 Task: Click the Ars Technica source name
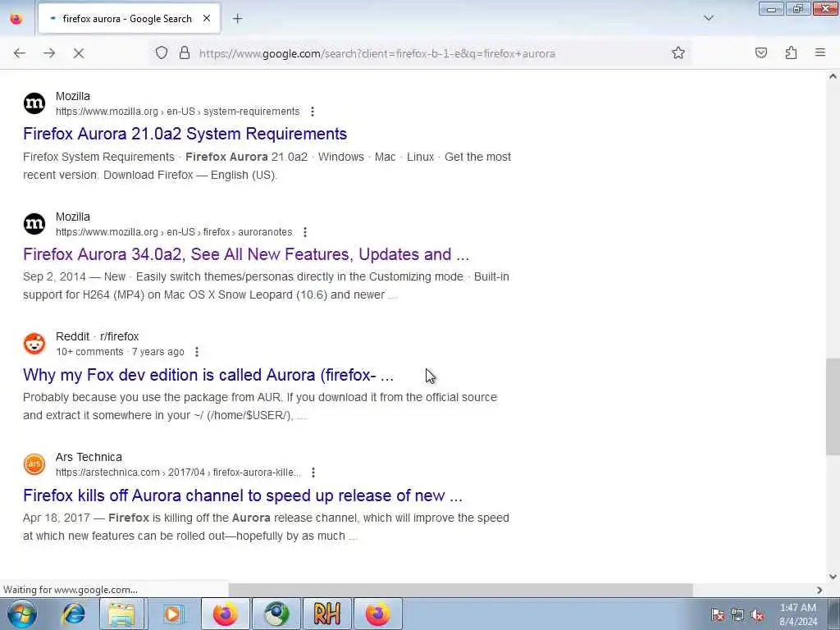click(89, 457)
